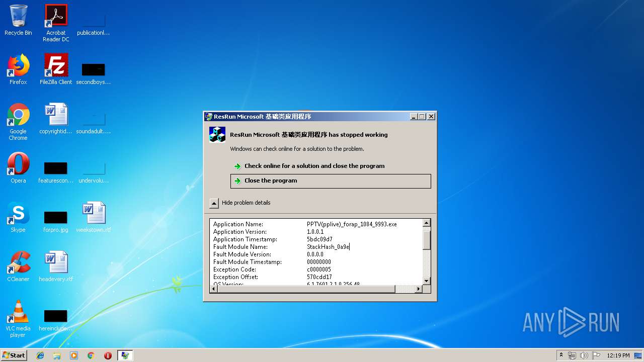Click the StackHash_0a9e fault module value
This screenshot has width=644, height=362.
pos(328,247)
